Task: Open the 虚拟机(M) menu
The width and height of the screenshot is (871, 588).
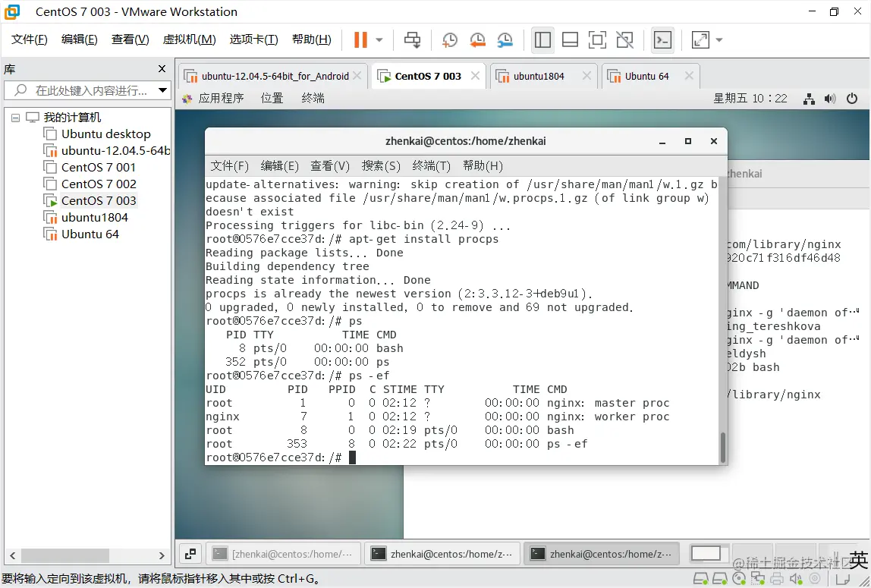Action: point(190,39)
